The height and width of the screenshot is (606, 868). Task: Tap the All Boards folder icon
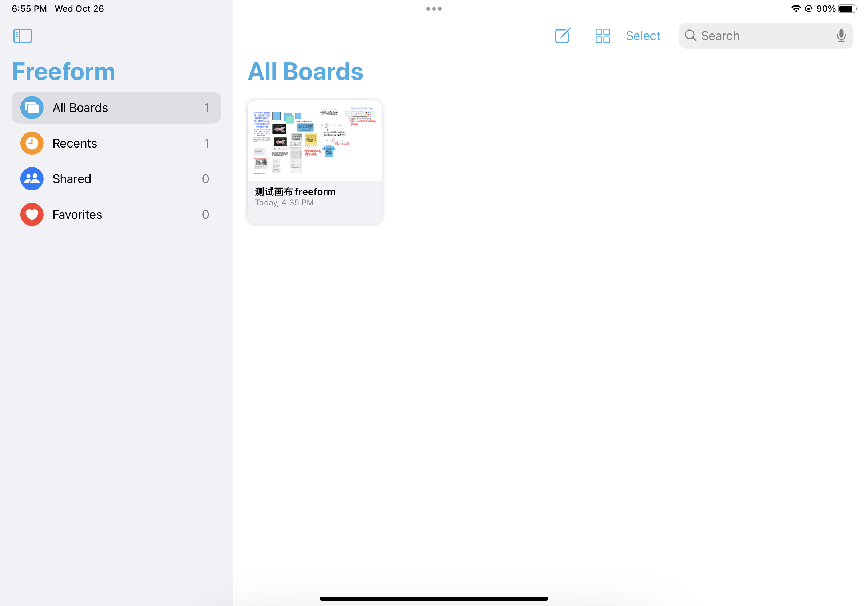click(31, 107)
